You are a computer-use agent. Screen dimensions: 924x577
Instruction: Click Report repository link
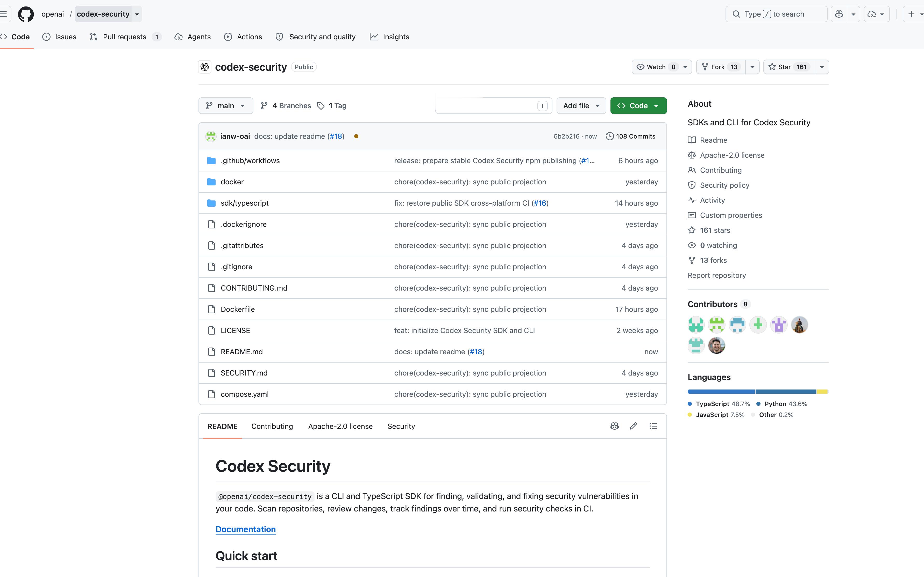717,275
